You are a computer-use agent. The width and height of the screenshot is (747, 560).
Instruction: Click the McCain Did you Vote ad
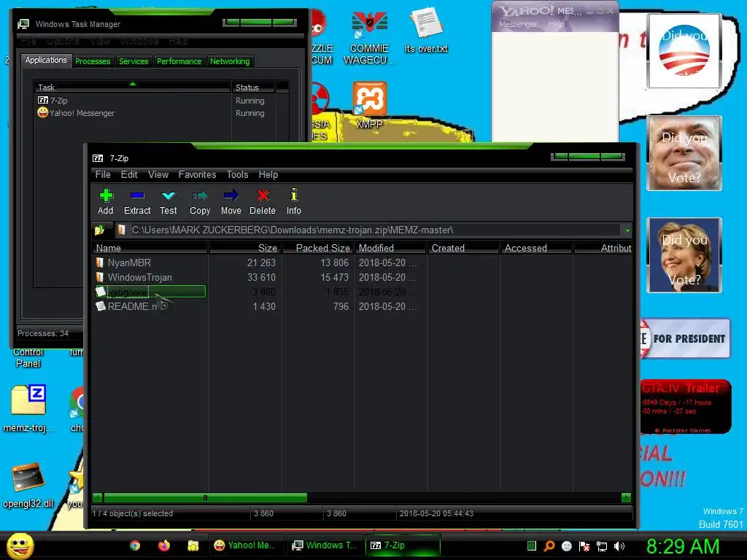[x=684, y=153]
